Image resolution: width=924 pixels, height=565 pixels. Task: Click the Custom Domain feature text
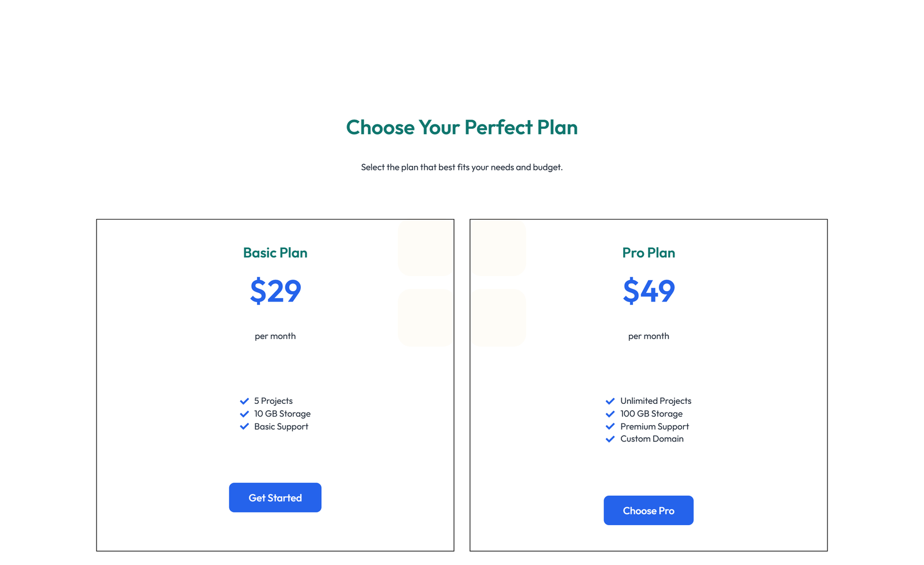tap(651, 439)
